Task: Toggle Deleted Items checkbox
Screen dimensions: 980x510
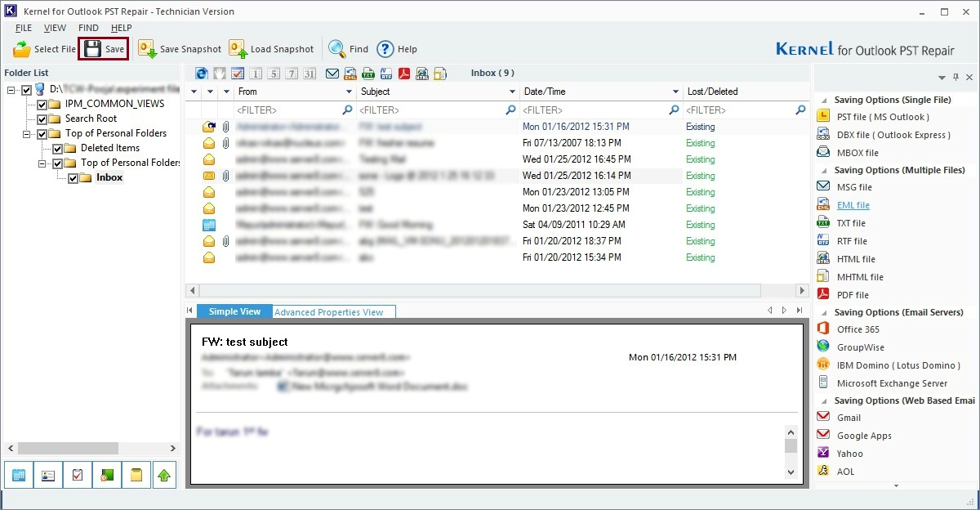Action: coord(58,149)
